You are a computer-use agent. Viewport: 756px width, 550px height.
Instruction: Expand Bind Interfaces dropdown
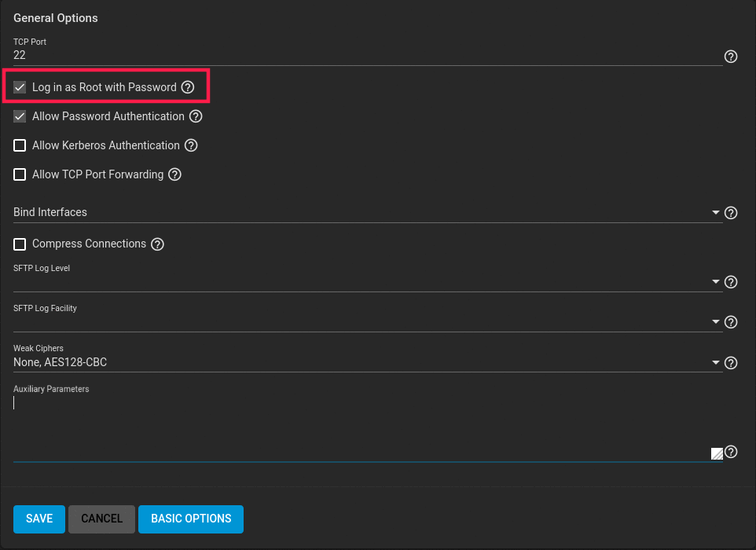[715, 213]
